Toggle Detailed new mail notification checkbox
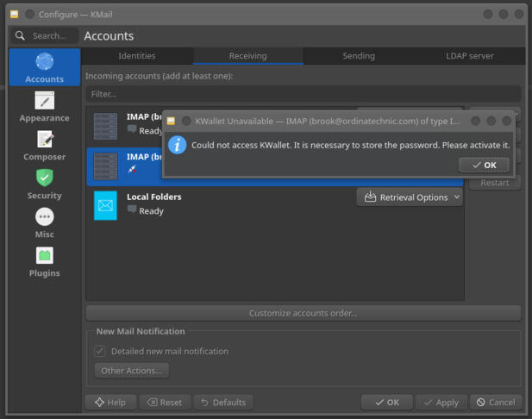Viewport: 532px width, 419px height. [100, 351]
